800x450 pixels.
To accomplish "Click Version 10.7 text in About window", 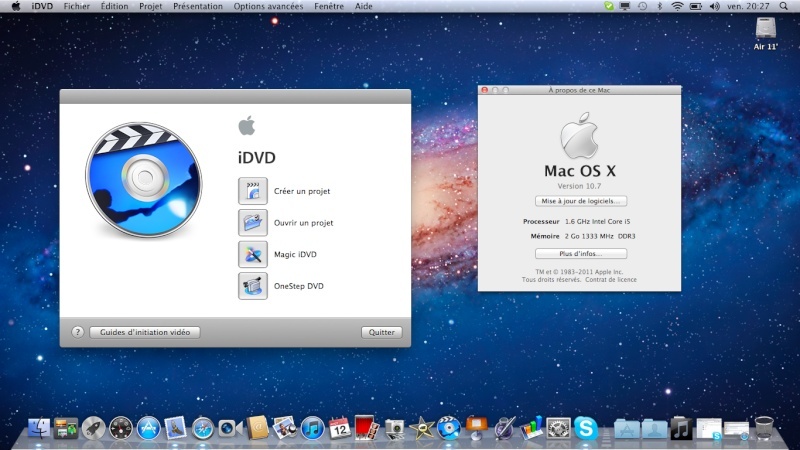I will click(x=579, y=186).
